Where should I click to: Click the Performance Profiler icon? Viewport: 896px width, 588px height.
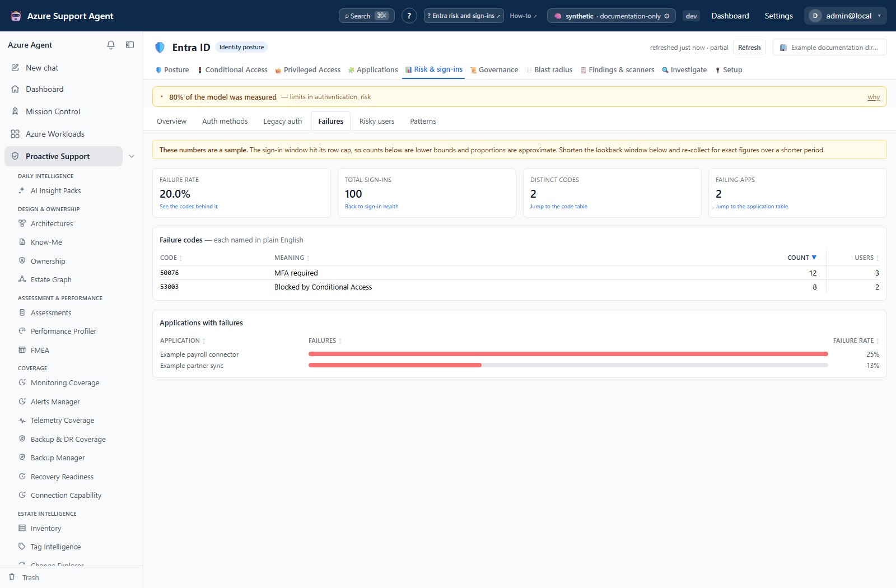click(22, 331)
